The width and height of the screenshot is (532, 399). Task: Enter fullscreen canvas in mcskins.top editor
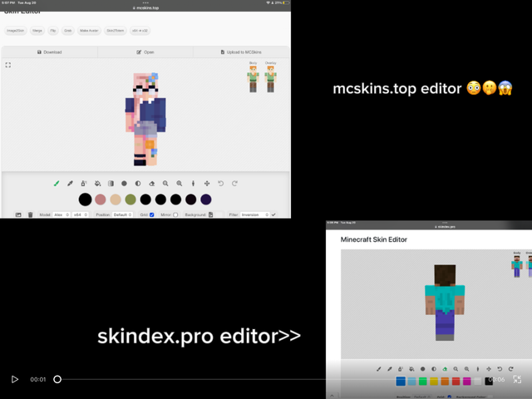(x=8, y=65)
